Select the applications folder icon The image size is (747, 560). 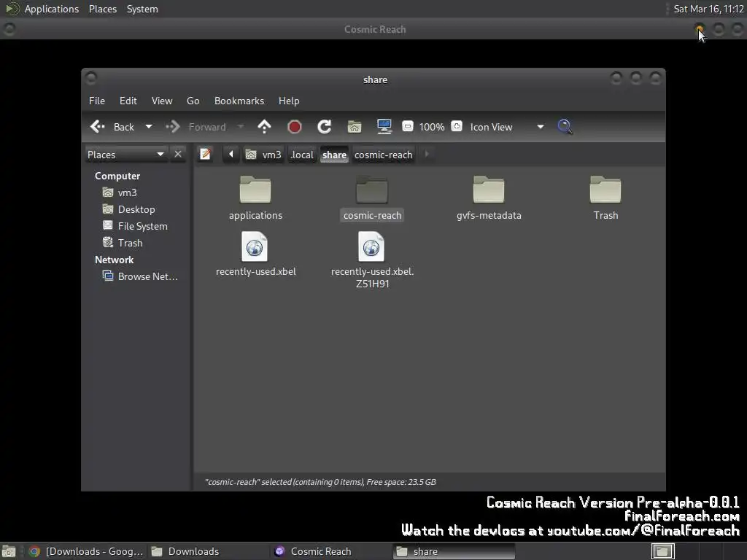point(255,190)
